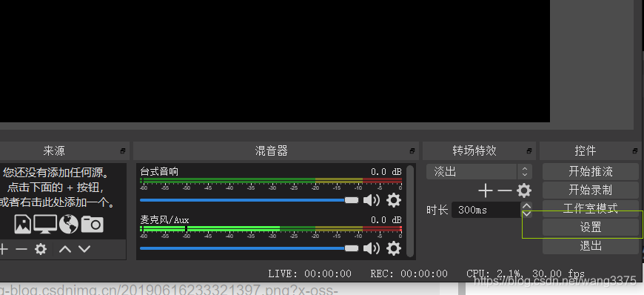644x295 pixels.
Task: Undock the 来源 panel
Action: pos(122,151)
